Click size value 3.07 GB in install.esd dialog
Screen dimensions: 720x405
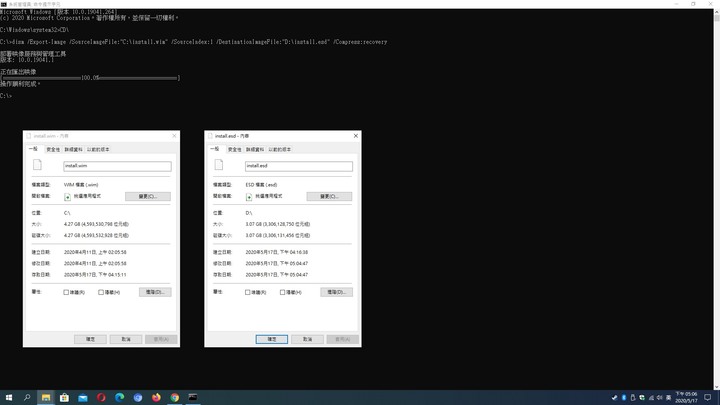[x=277, y=224]
